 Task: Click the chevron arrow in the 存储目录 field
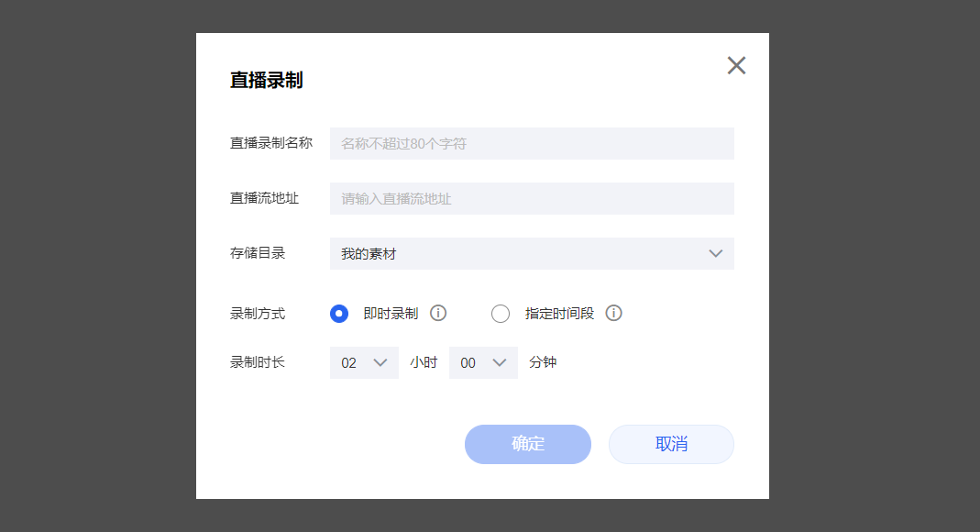click(716, 254)
